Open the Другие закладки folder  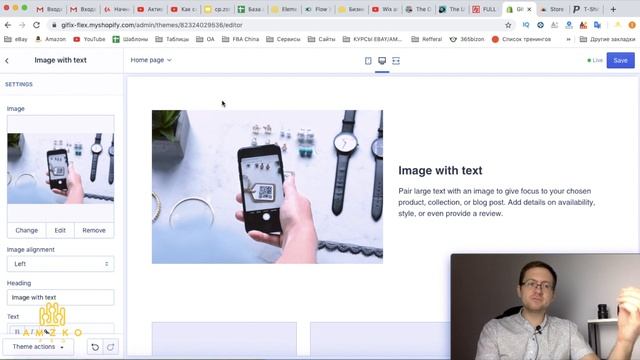click(x=607, y=39)
